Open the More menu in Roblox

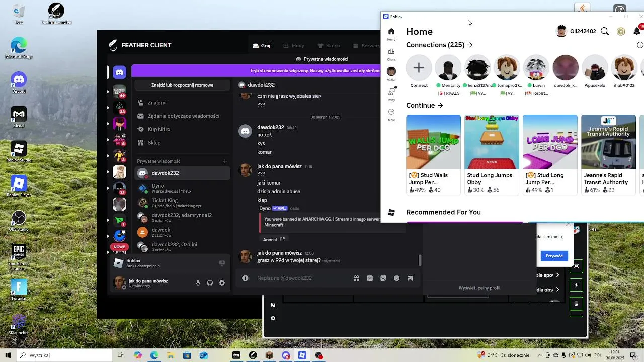coord(391,114)
